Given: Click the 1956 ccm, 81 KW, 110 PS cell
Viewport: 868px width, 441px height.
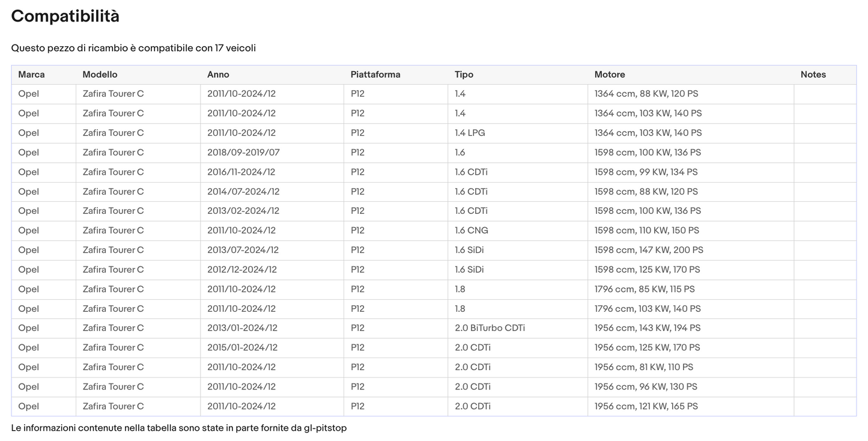Looking at the screenshot, I should click(x=643, y=367).
